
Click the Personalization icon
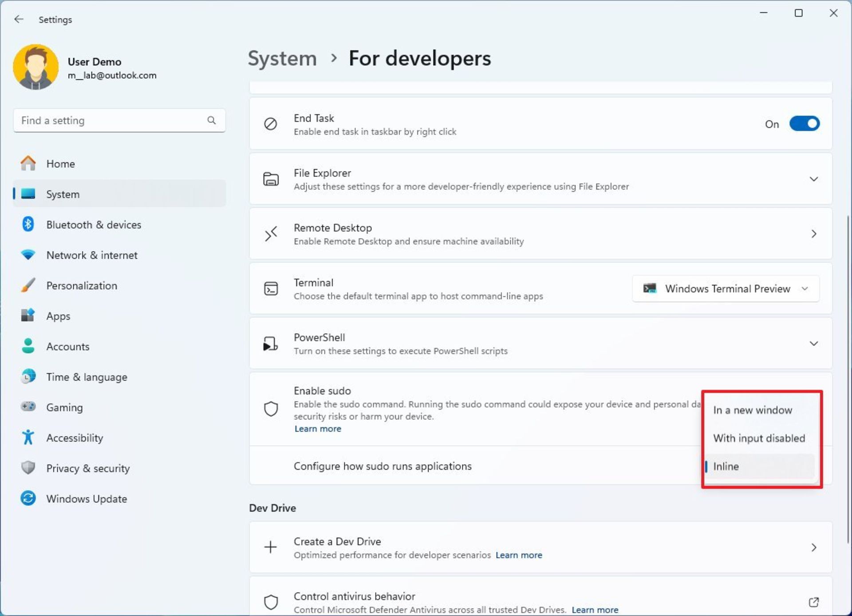point(28,285)
